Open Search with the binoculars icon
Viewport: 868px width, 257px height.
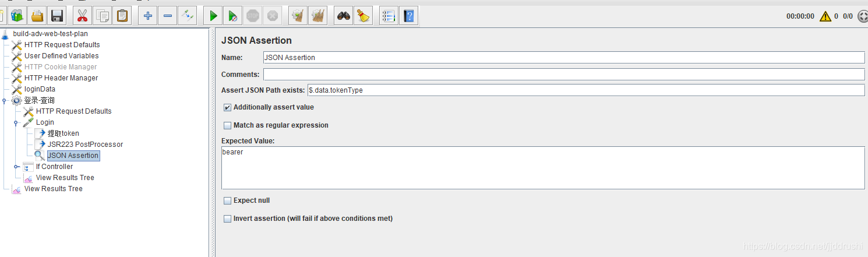click(344, 16)
